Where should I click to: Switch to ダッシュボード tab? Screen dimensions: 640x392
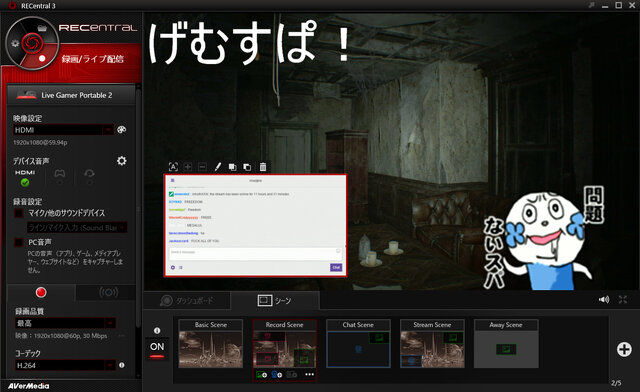(x=187, y=301)
